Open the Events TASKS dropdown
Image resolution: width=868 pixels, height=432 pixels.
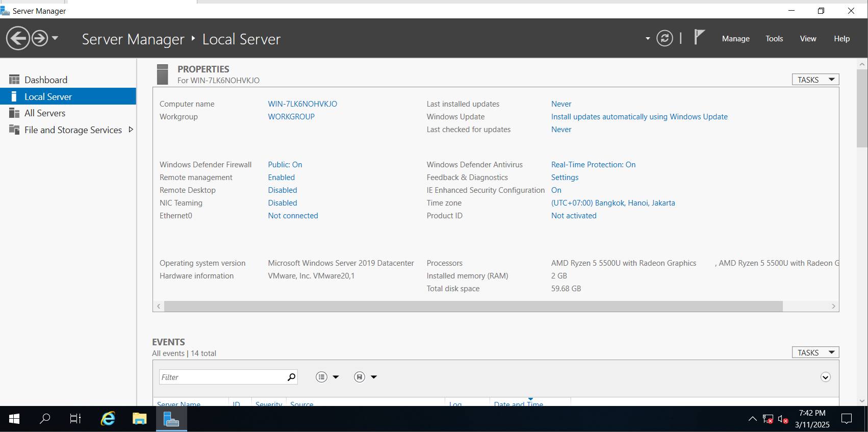tap(815, 352)
